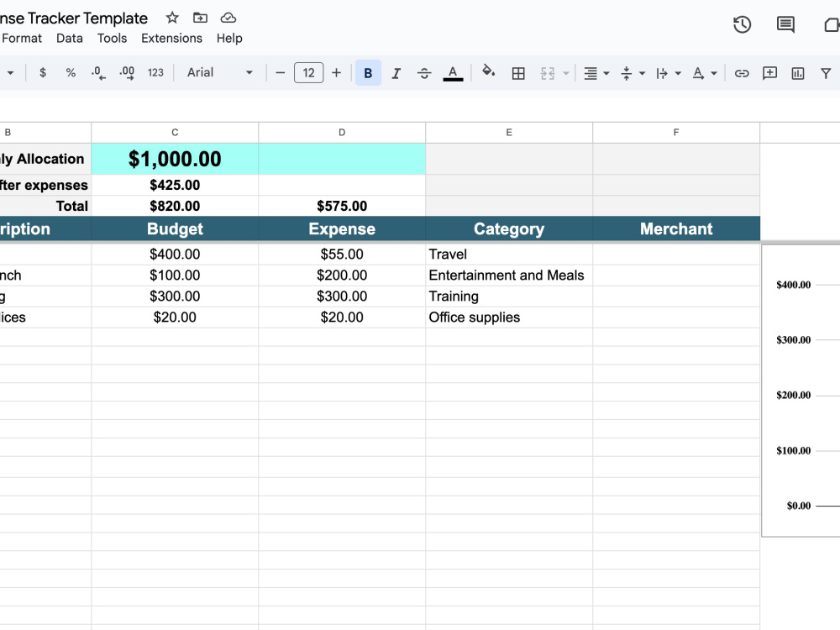Select the $425.00 cell

[x=175, y=185]
